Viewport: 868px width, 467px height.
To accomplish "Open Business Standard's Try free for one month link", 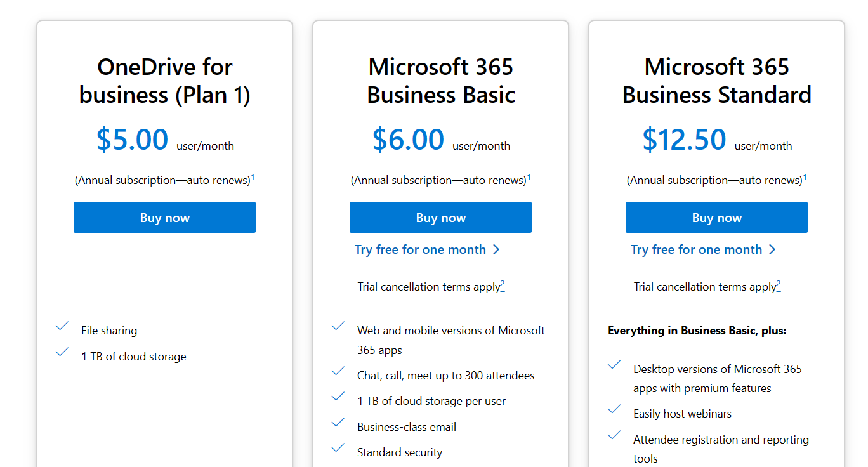I will tap(696, 249).
